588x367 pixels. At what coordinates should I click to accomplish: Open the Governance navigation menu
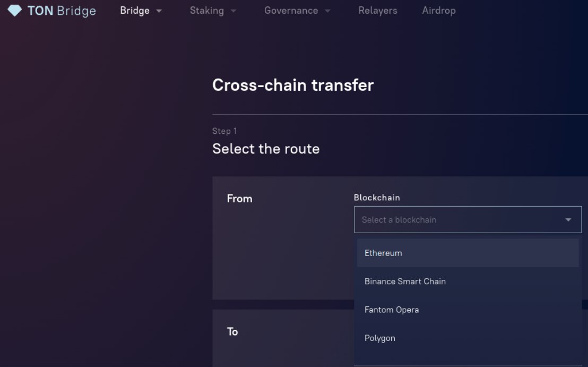(291, 11)
